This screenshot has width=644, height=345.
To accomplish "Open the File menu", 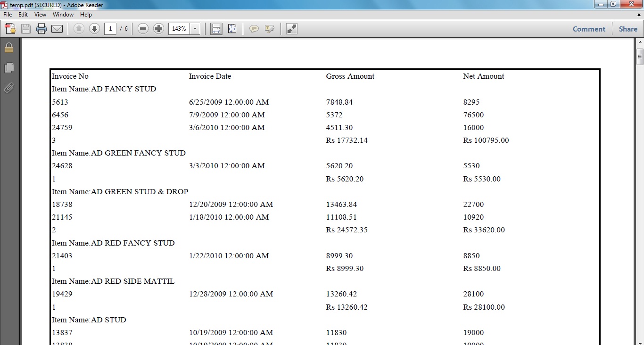I will [x=8, y=15].
